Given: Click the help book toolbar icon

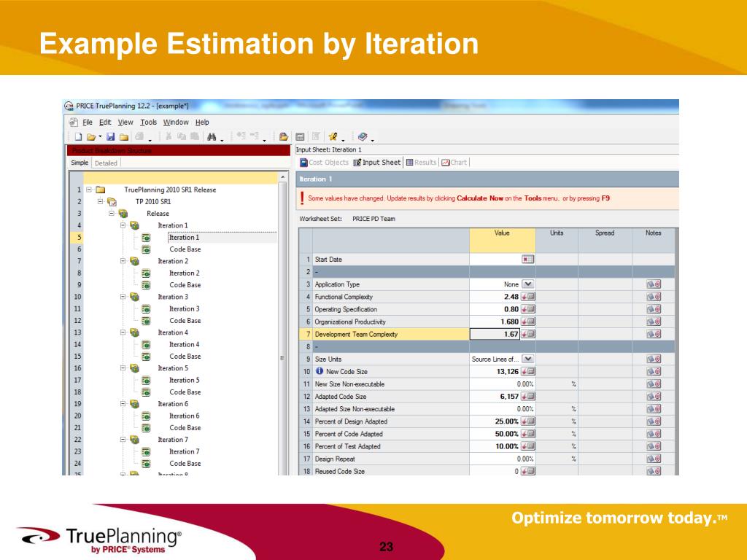Looking at the screenshot, I should click(x=363, y=137).
